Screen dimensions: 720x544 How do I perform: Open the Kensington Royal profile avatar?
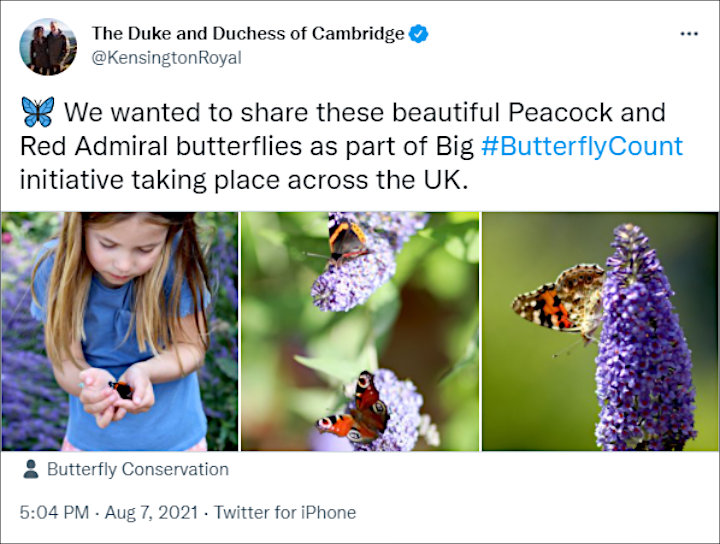[x=48, y=46]
